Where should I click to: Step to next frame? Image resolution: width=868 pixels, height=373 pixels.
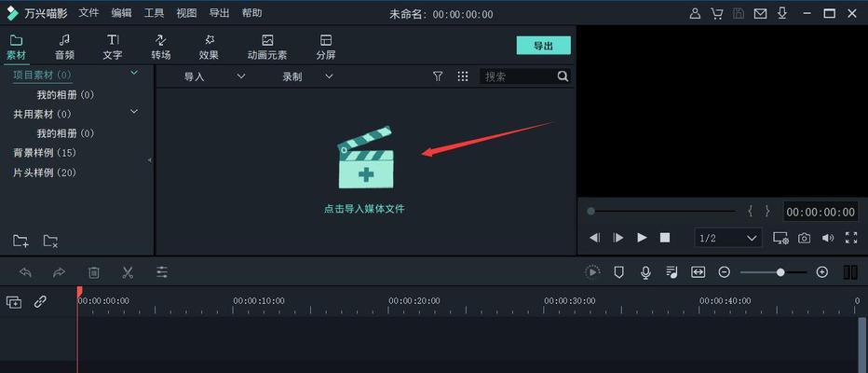[x=618, y=238]
